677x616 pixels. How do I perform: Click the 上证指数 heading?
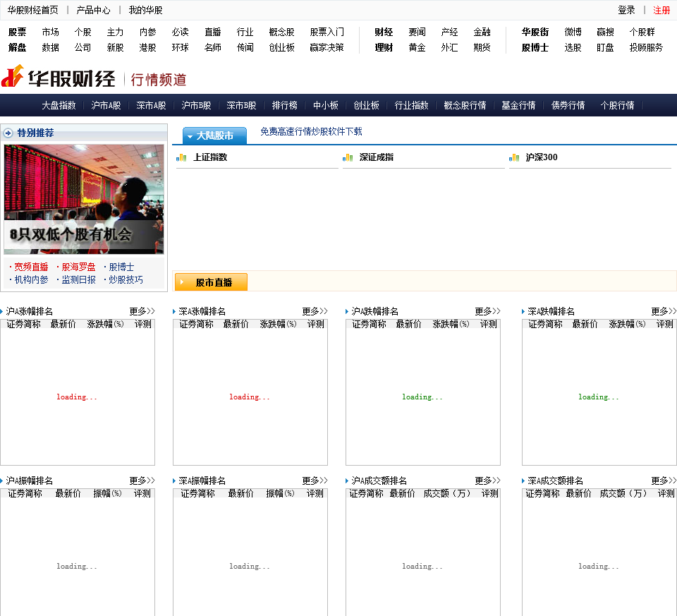pos(210,157)
